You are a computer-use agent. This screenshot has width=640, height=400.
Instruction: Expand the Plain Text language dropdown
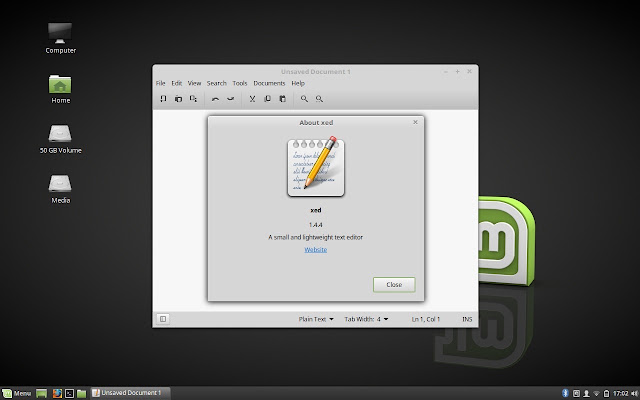coord(316,319)
